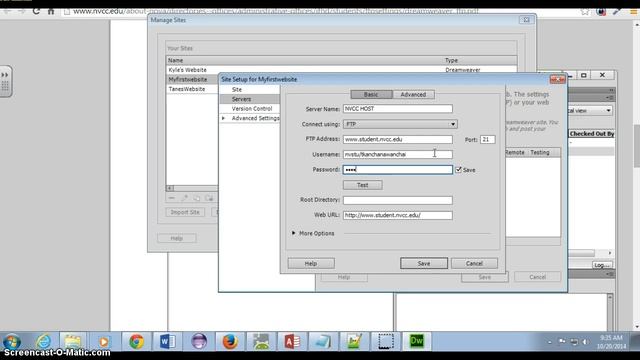The image size is (640, 360).
Task: Open Internet Explorer from the taskbar
Action: pyautogui.click(x=43, y=341)
